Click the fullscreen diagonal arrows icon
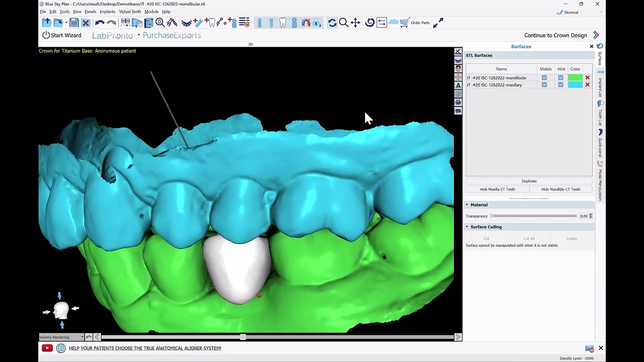The image size is (644, 362). click(438, 23)
